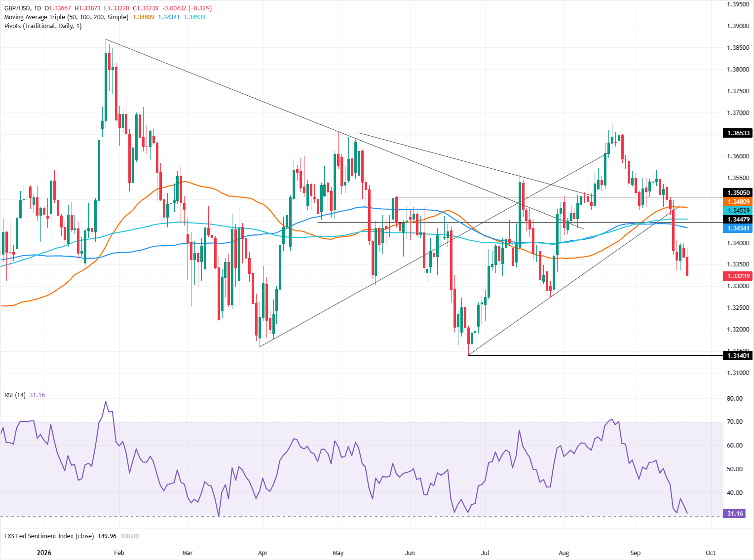Viewport: 754px width, 560px height.
Task: Select the Moving Average Triple indicator legend
Action: point(67,17)
